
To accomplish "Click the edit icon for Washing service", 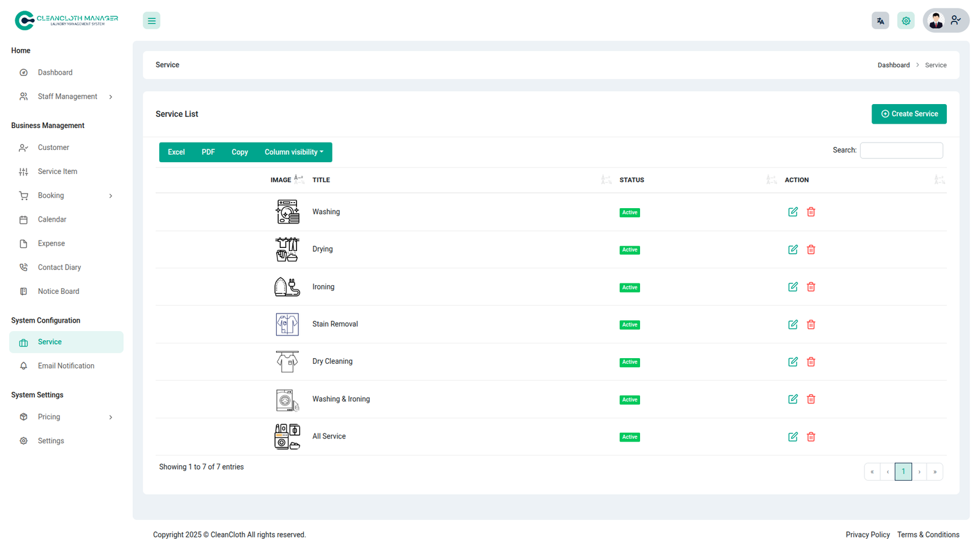I will click(x=793, y=212).
